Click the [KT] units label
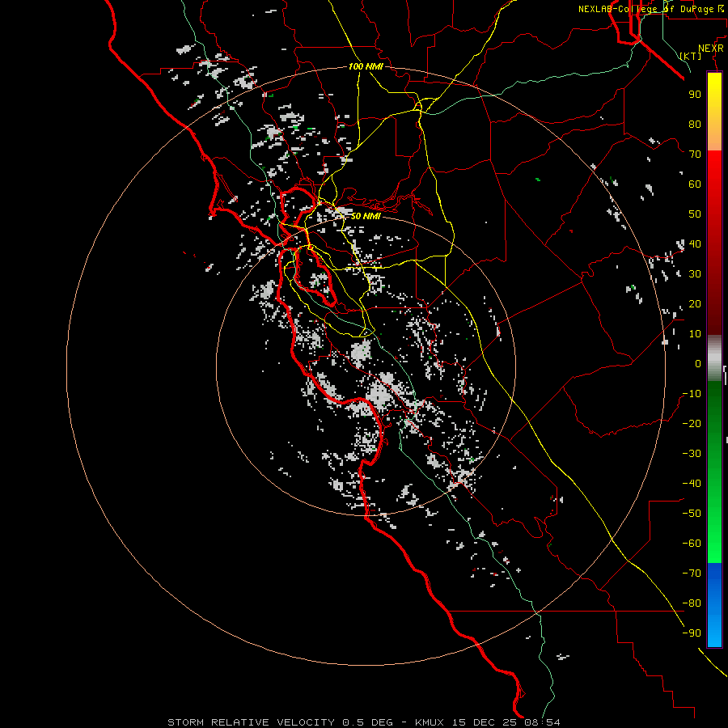728x728 pixels. pyautogui.click(x=691, y=56)
